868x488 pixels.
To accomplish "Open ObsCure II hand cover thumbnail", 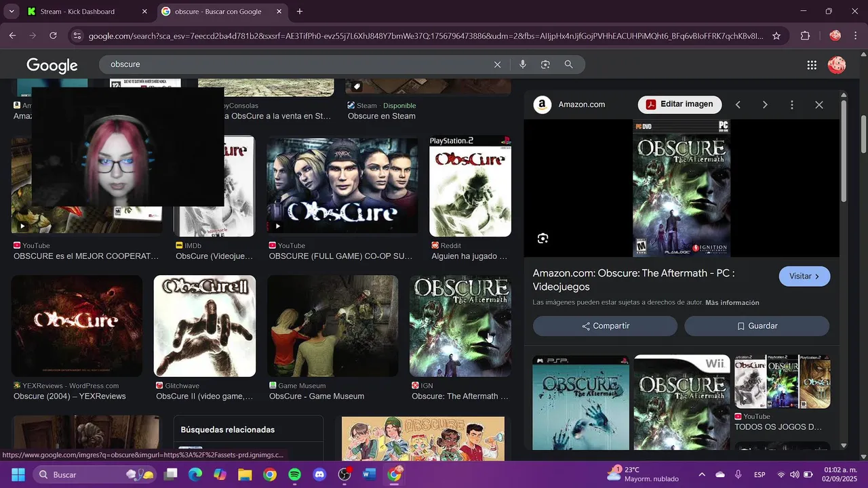I will (205, 326).
